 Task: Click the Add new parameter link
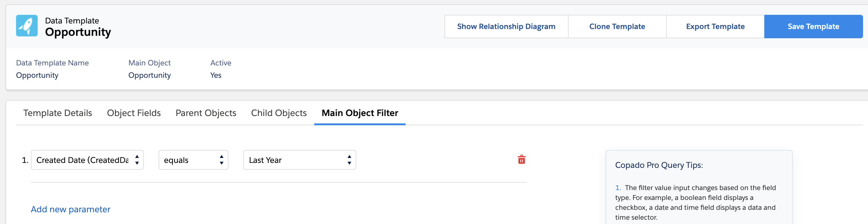70,209
